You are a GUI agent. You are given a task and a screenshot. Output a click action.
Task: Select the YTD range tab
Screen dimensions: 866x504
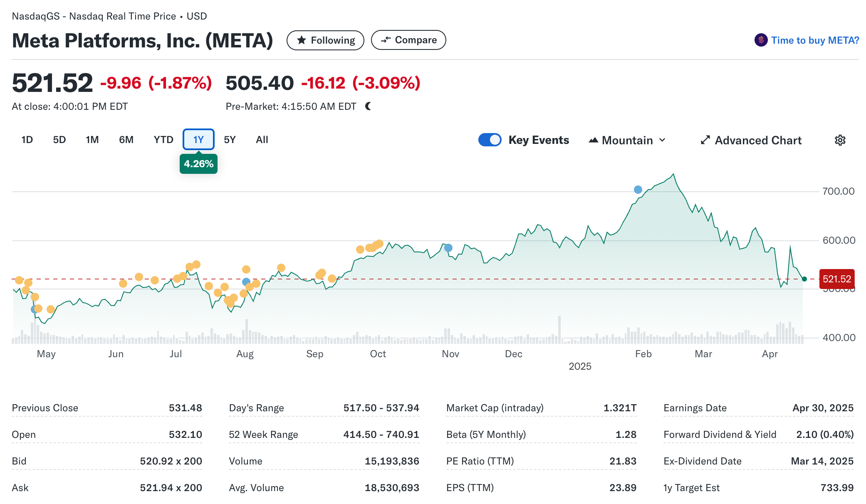[x=163, y=140]
